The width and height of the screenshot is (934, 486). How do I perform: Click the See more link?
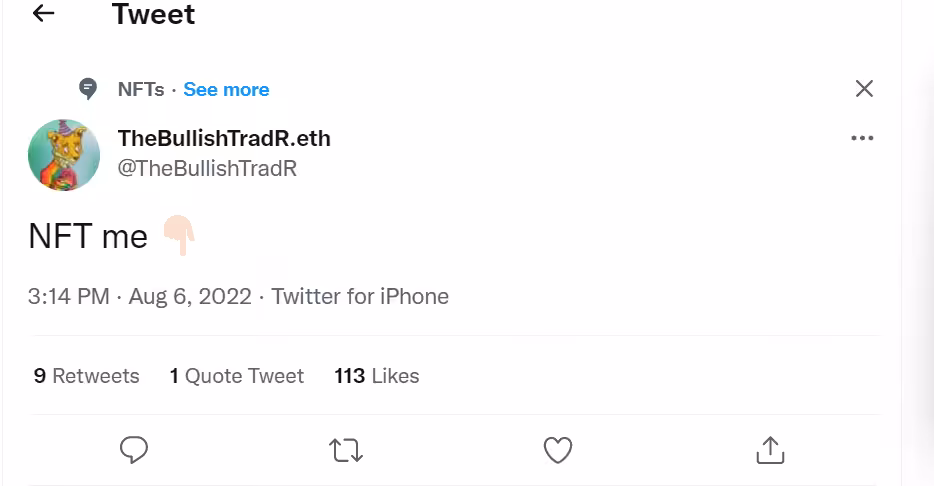point(226,89)
